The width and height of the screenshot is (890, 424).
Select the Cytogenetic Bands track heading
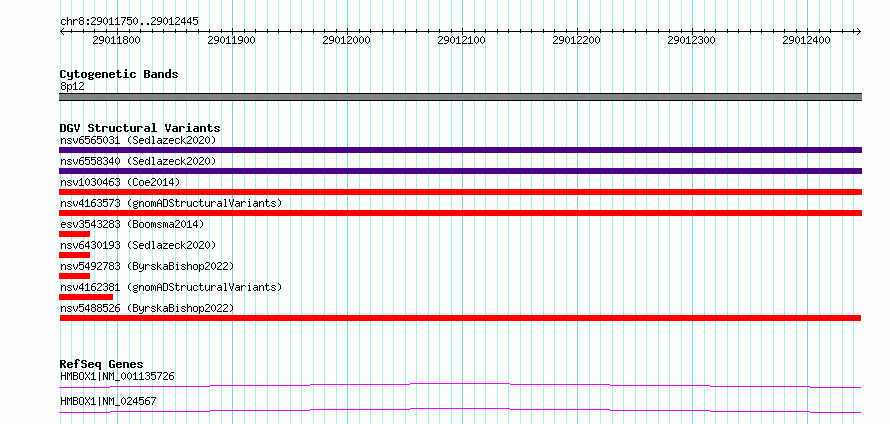[x=119, y=74]
